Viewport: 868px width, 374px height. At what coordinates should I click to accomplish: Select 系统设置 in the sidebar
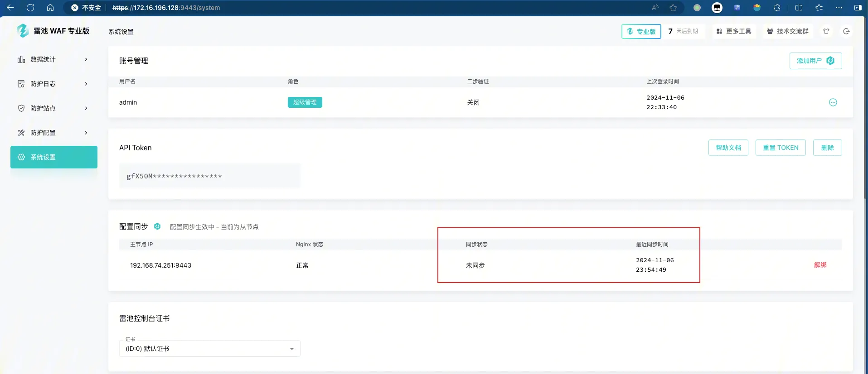(x=53, y=157)
